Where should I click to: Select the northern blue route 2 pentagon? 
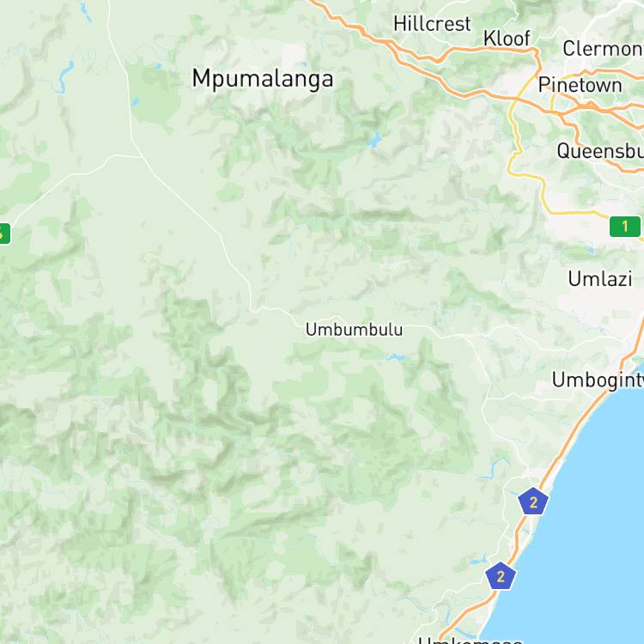click(533, 501)
